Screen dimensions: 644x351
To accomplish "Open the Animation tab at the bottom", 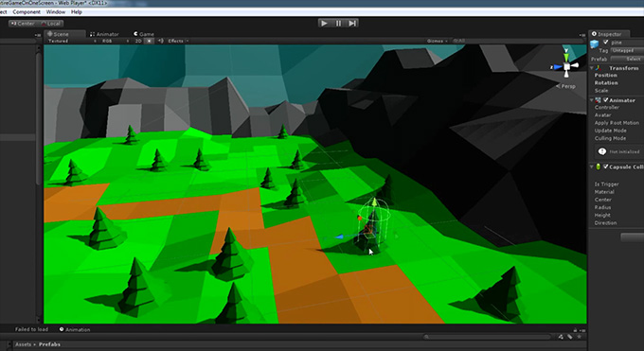I will pyautogui.click(x=75, y=329).
